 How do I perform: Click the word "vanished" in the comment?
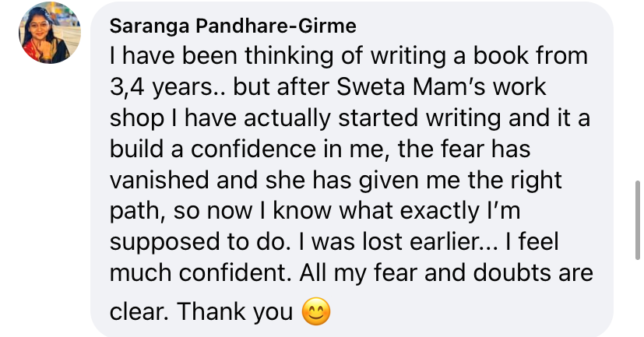tap(160, 180)
